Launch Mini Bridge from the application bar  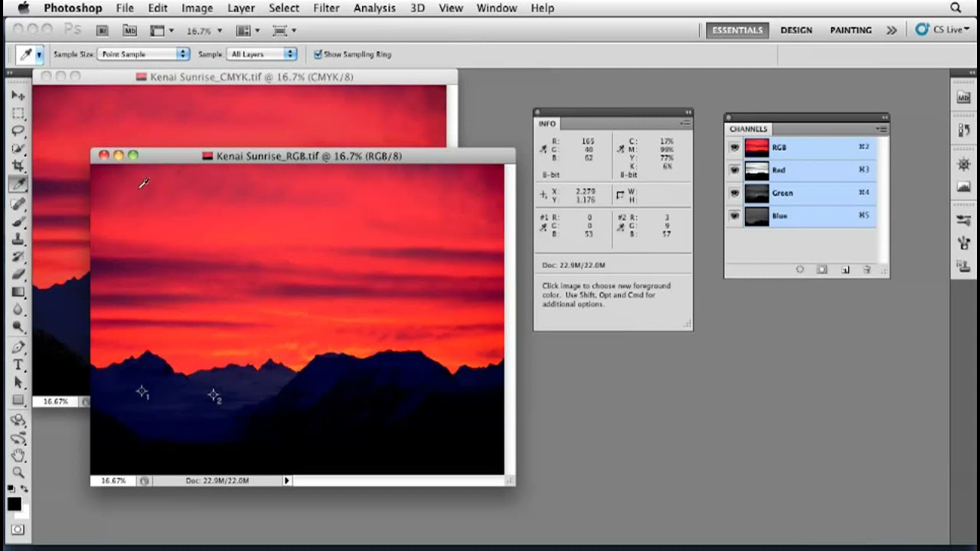point(129,31)
